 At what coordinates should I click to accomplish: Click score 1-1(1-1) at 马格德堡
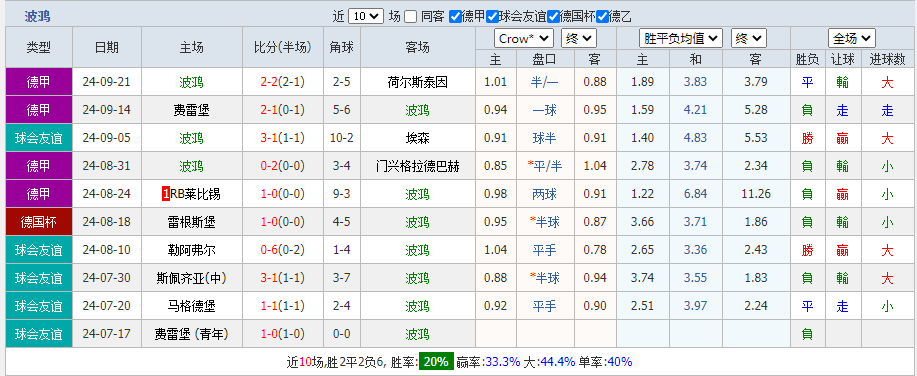(x=283, y=306)
